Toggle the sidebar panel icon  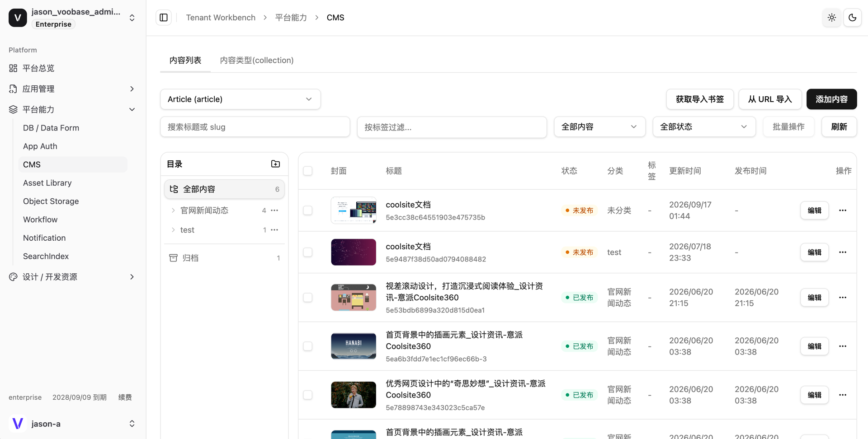pyautogui.click(x=164, y=18)
